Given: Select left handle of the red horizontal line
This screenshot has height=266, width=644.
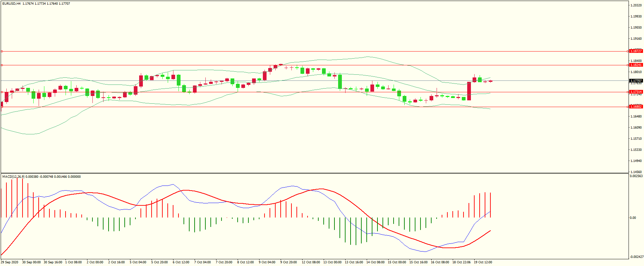Looking at the screenshot, I should click(x=2, y=52).
